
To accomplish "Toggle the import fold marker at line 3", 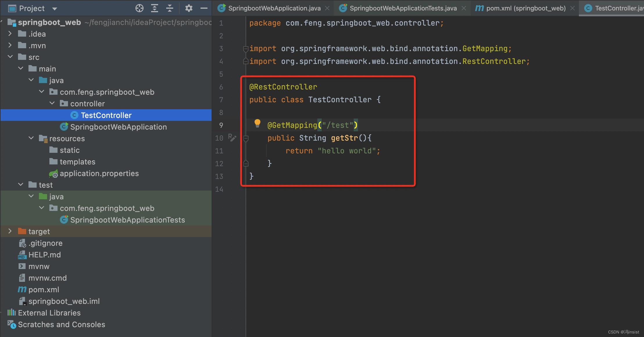I will [x=246, y=49].
